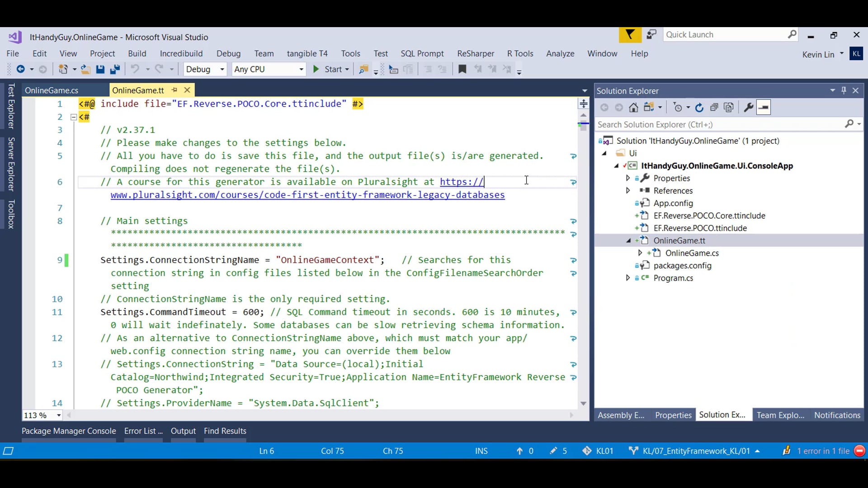Refresh the Solution Explorer
The height and width of the screenshot is (488, 868).
(699, 108)
